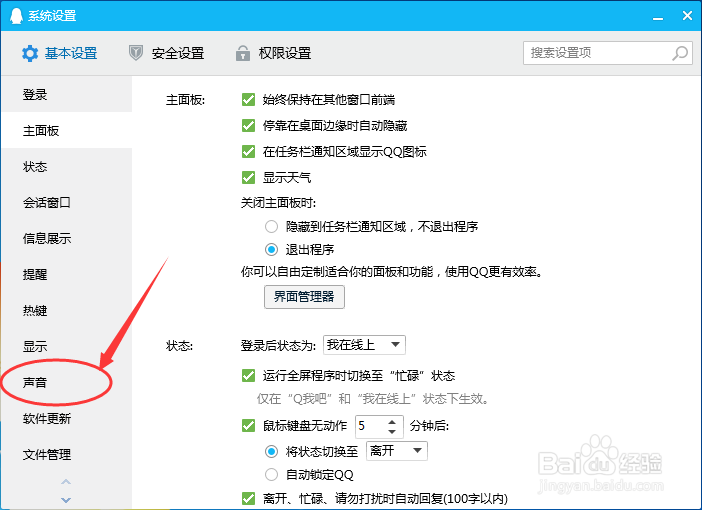Uncheck 始终保持在其他窗口前端
This screenshot has width=702, height=510.
tap(248, 99)
